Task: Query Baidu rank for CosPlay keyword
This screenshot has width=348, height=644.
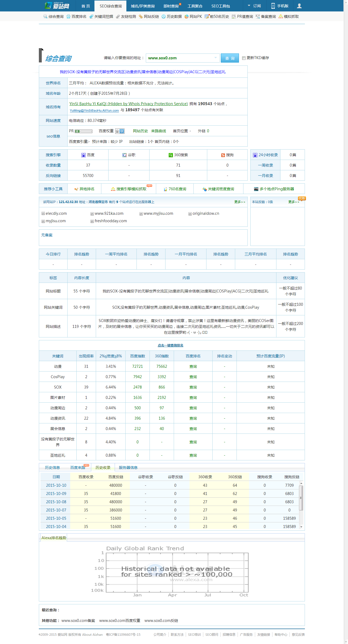Action: 193,377
